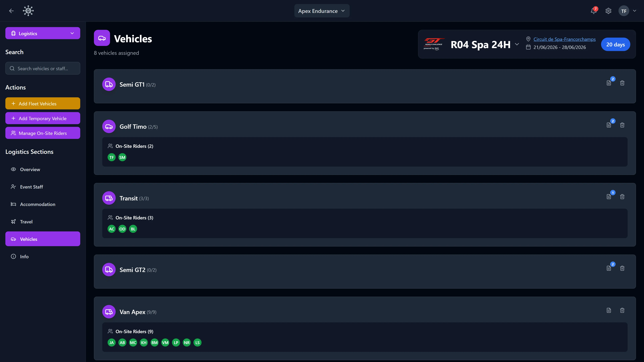Click the Semi GT2 vehicle name
Image resolution: width=644 pixels, height=362 pixels.
[x=132, y=270]
